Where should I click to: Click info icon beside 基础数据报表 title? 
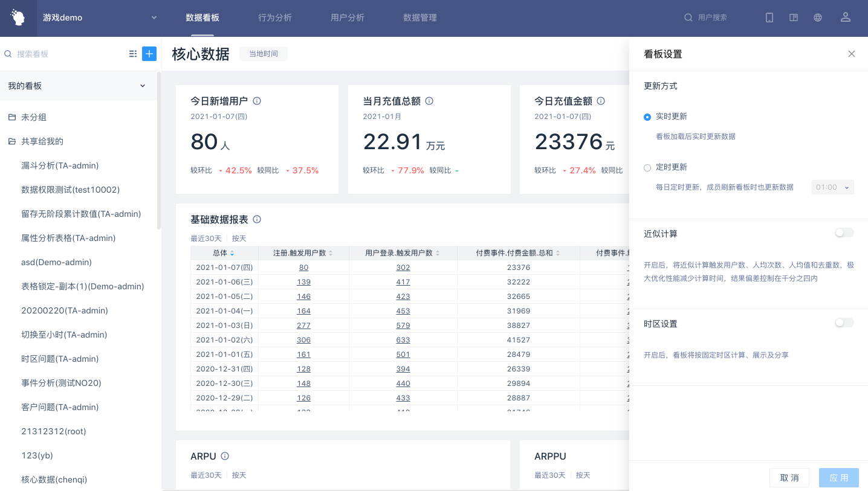257,219
